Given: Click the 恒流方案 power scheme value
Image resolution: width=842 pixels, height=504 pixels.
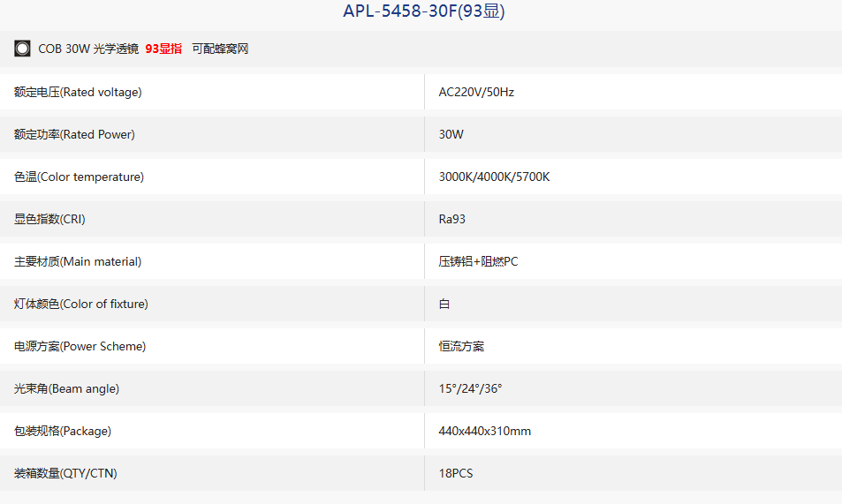Looking at the screenshot, I should point(461,347).
